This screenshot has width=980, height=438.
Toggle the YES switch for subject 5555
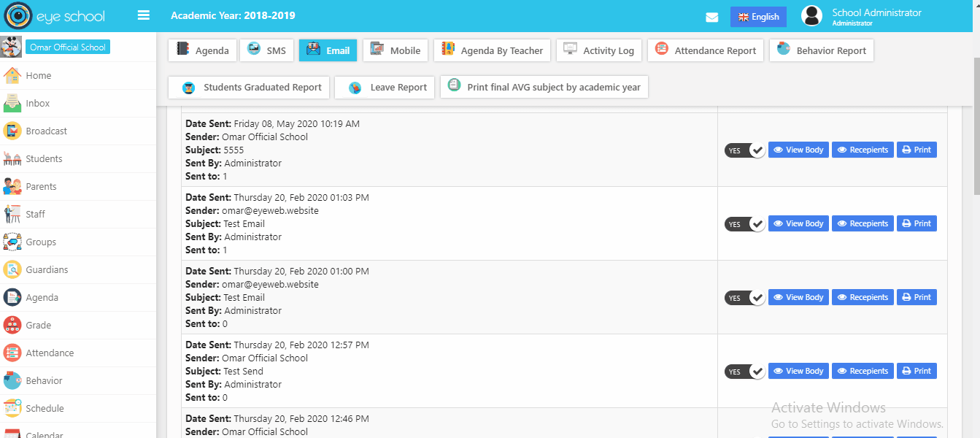click(x=744, y=150)
